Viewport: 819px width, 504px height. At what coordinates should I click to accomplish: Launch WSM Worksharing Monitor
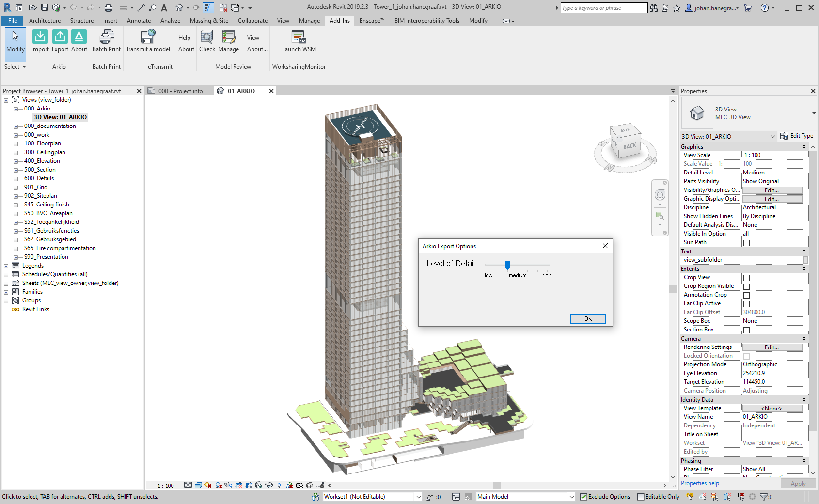(299, 41)
